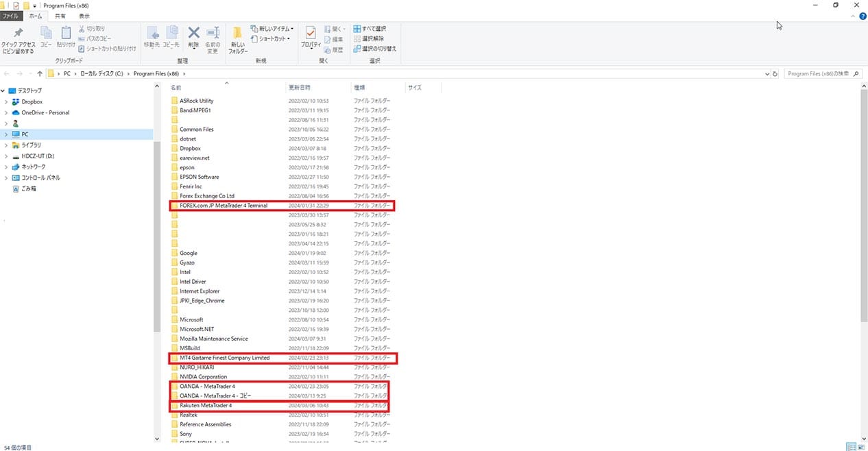Click the file list vertical scrollbar
This screenshot has height=451, width=868.
pos(863,206)
